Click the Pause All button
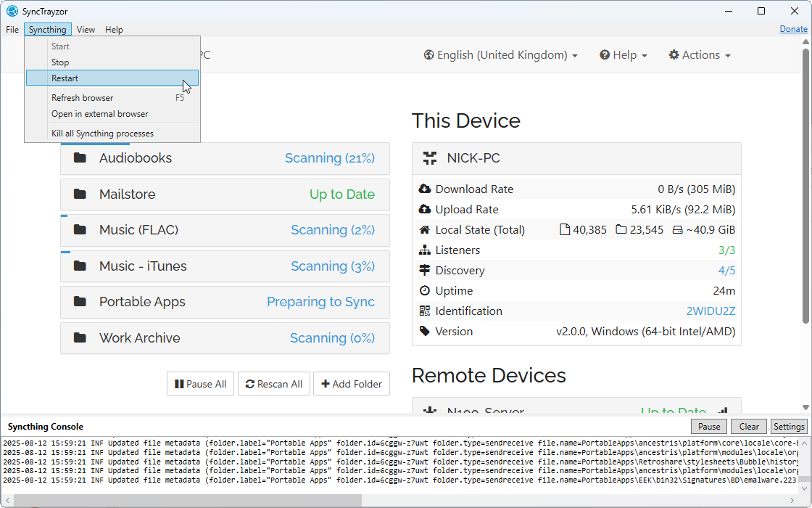Screen dimensions: 812x508 pos(200,384)
